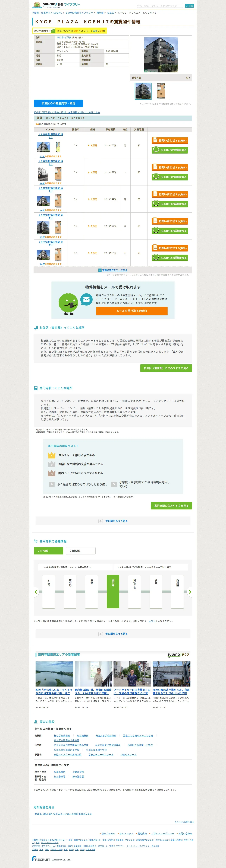Click SUUMOで詳細を見る for 22.41平米 unit
The image size is (226, 868).
pyautogui.click(x=170, y=150)
